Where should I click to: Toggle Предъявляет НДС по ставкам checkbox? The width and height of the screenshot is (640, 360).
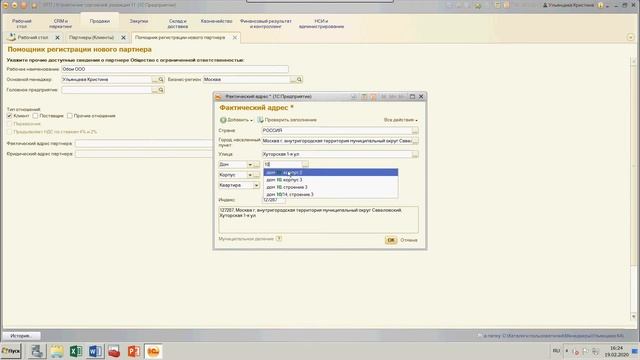(9, 132)
